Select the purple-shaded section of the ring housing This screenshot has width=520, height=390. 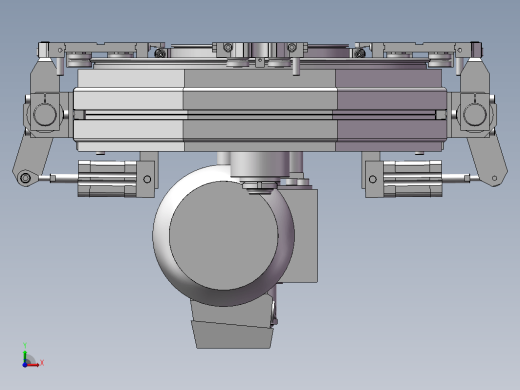[391, 110]
